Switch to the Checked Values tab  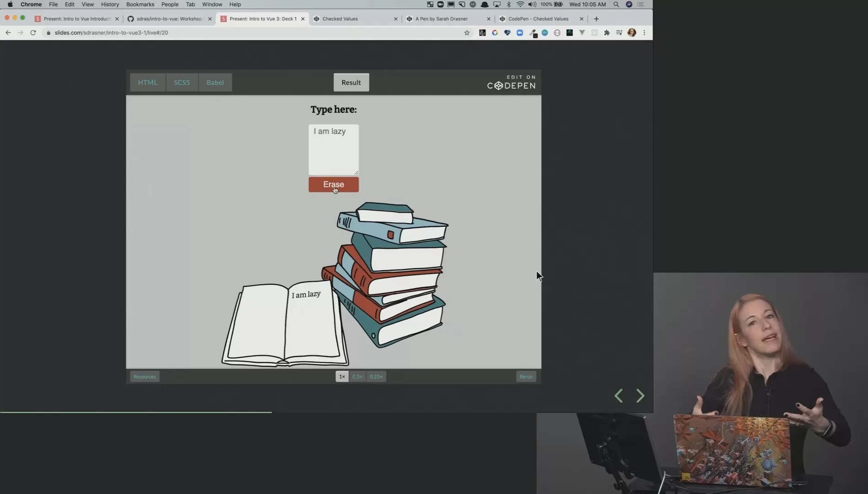coord(355,19)
